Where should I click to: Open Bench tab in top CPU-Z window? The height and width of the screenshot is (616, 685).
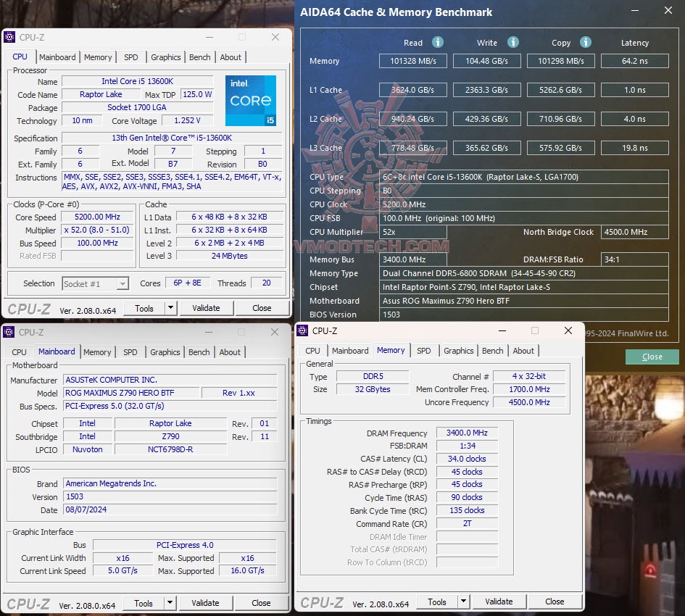[199, 57]
